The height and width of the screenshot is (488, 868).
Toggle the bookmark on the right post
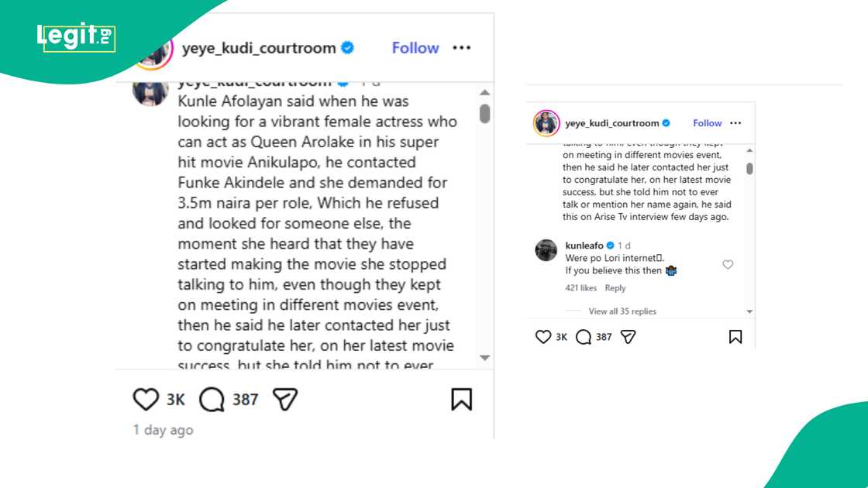[735, 337]
